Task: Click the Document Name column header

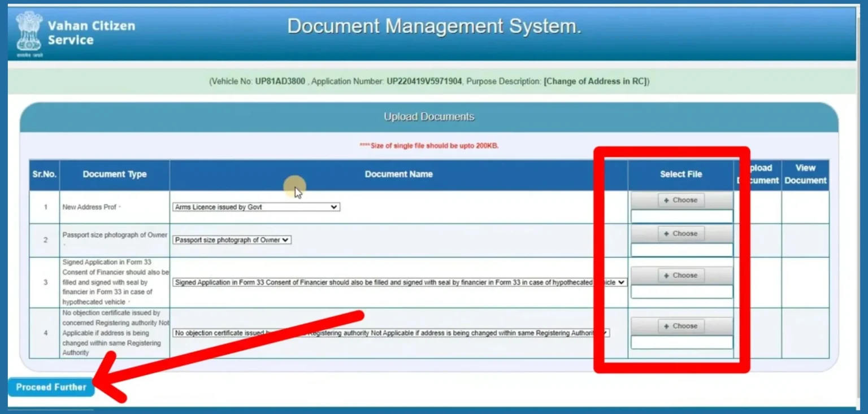Action: coord(398,174)
